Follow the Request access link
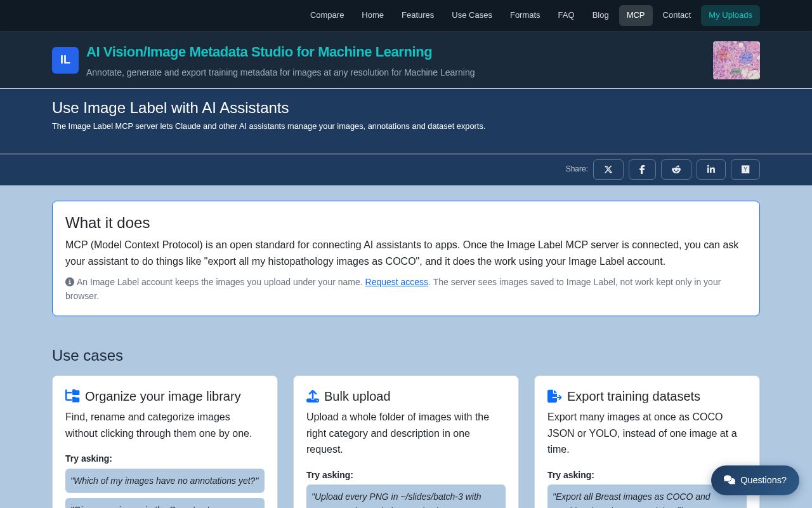 pyautogui.click(x=396, y=282)
